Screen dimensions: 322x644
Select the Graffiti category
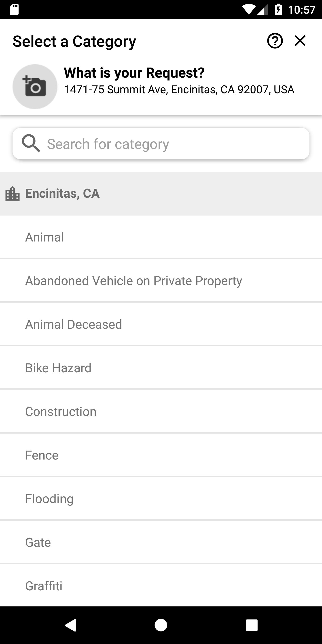[161, 586]
